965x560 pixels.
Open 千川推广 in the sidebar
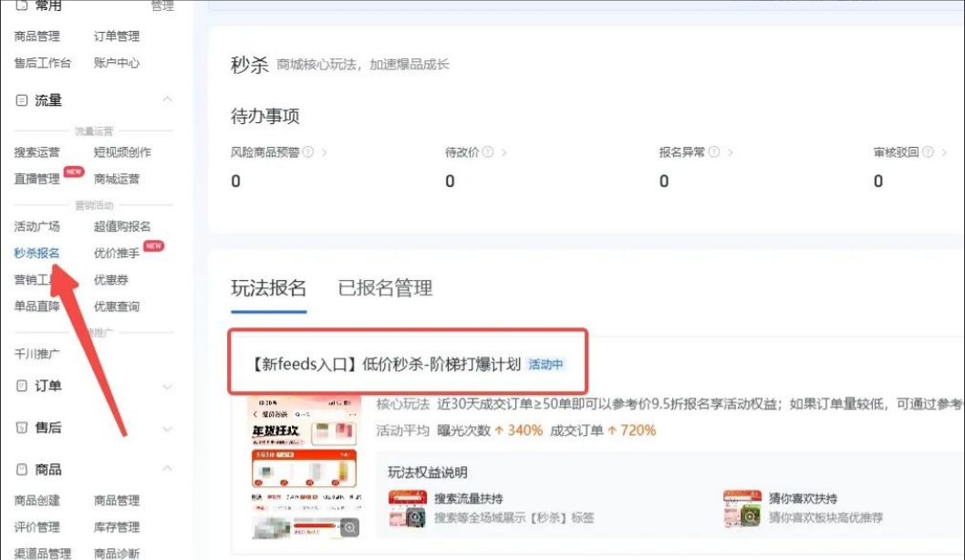coord(36,354)
